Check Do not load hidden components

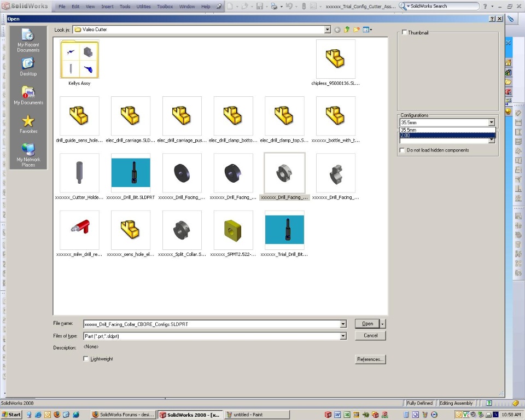pos(402,150)
